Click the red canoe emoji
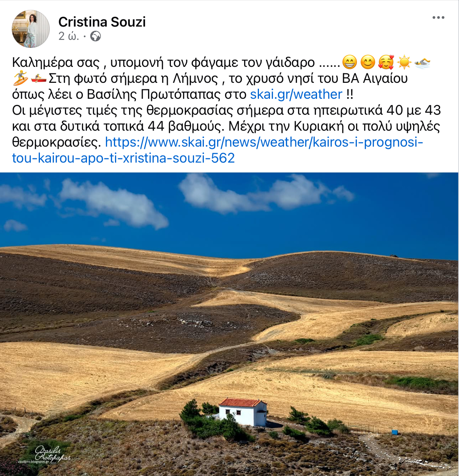Image resolution: width=459 pixels, height=476 pixels. tap(38, 78)
